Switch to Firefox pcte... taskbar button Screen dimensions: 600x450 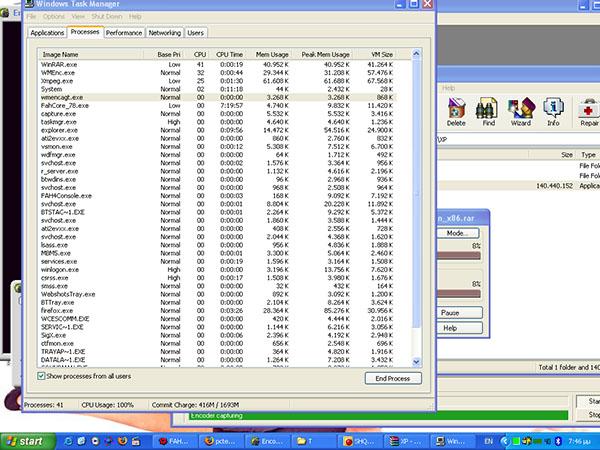point(222,441)
